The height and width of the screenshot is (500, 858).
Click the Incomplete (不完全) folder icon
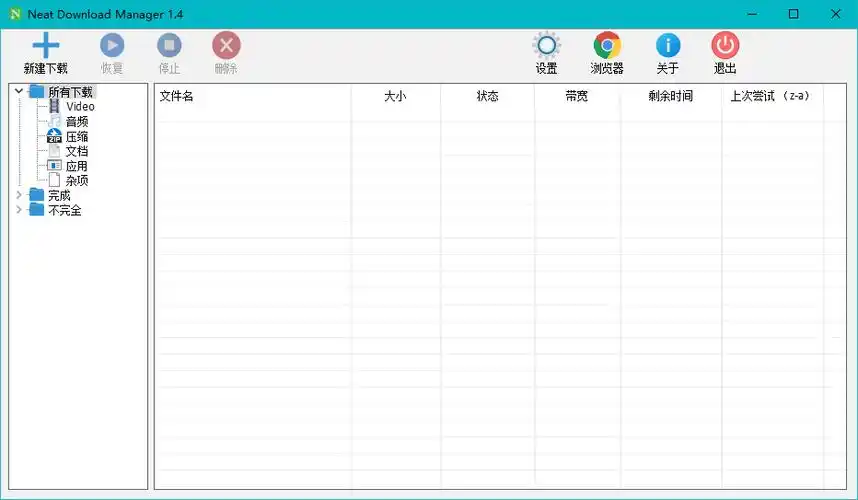pyautogui.click(x=36, y=210)
